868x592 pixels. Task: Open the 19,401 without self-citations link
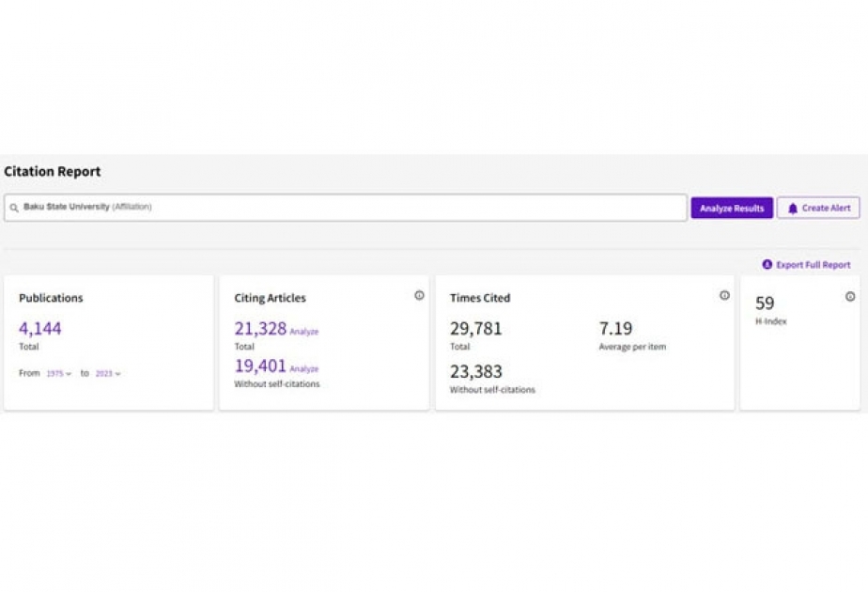260,366
